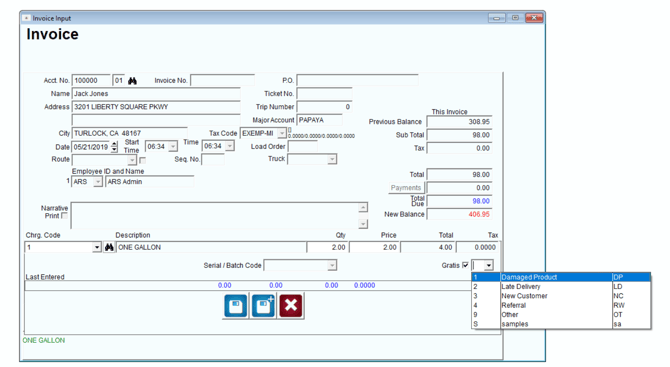This screenshot has height=367, width=670.
Task: Open the Tax Code dropdown
Action: point(282,133)
